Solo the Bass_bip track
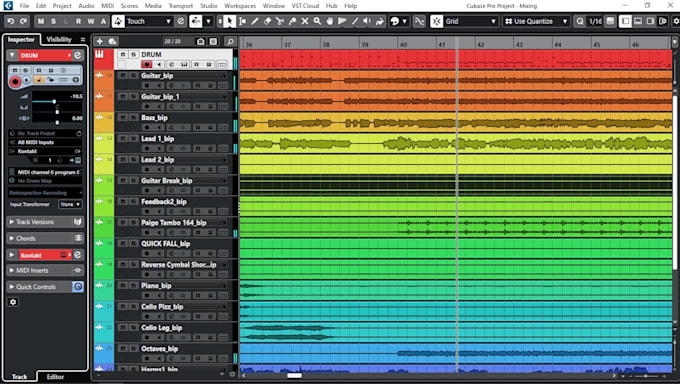 [x=133, y=118]
